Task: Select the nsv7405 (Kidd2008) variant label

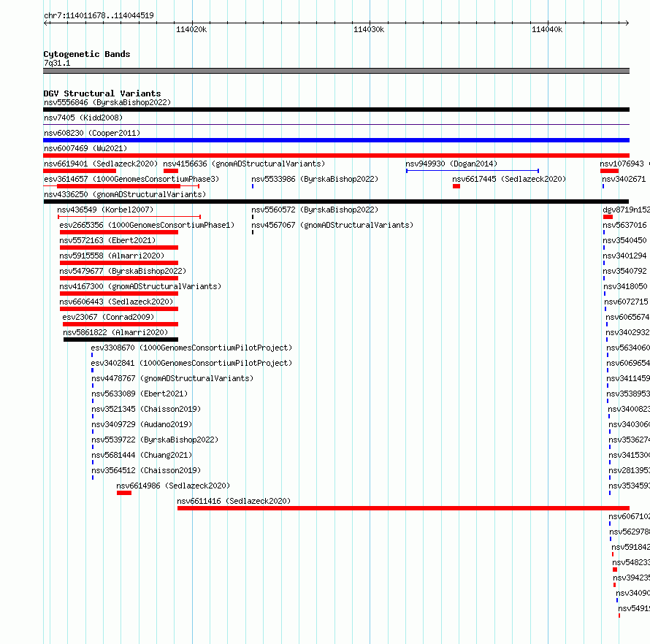Action: [83, 118]
